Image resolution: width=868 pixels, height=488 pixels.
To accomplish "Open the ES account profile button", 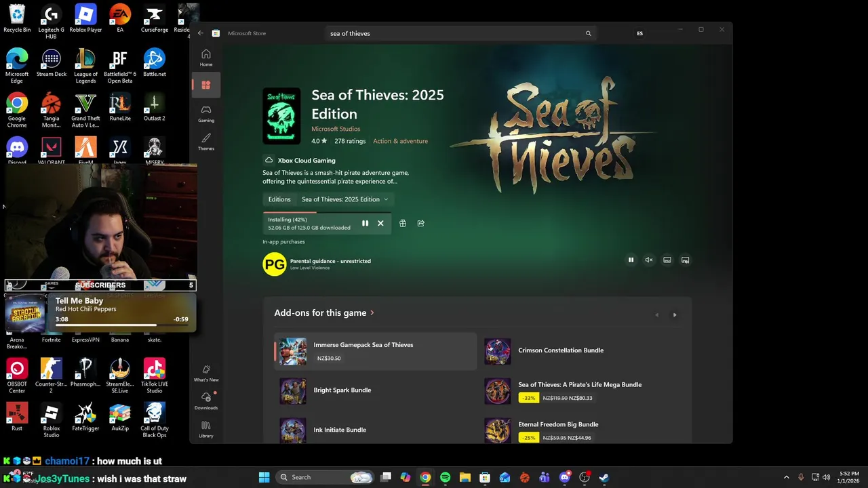I will pyautogui.click(x=639, y=33).
